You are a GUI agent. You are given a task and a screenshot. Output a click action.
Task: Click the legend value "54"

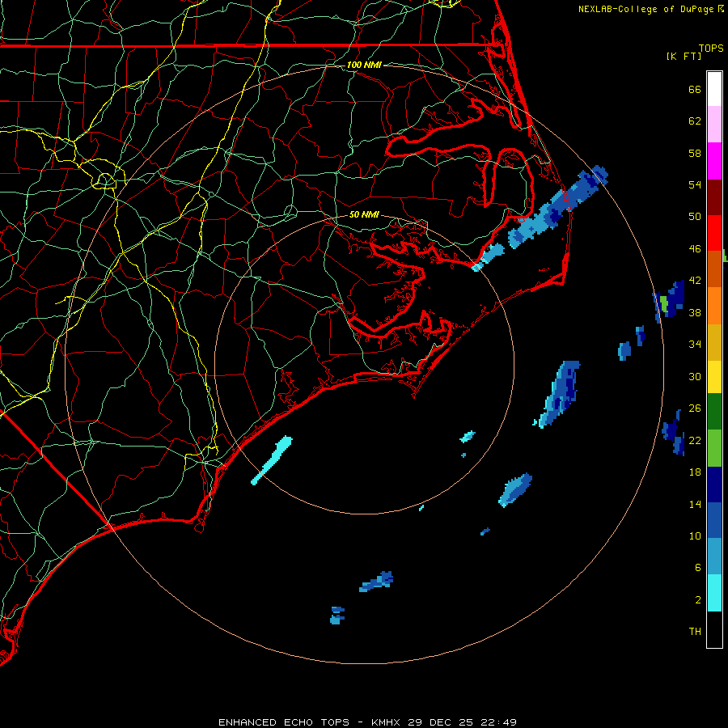pyautogui.click(x=695, y=184)
